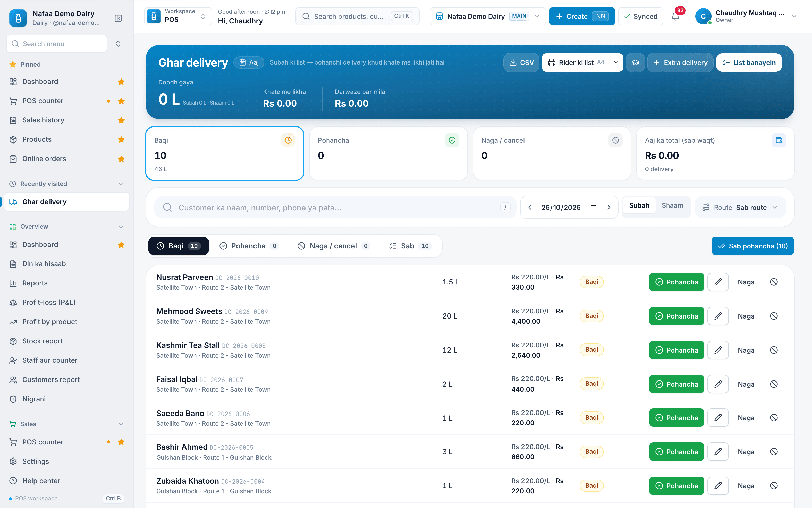Open the tutorial graduation cap icon
The image size is (812, 508).
(635, 62)
